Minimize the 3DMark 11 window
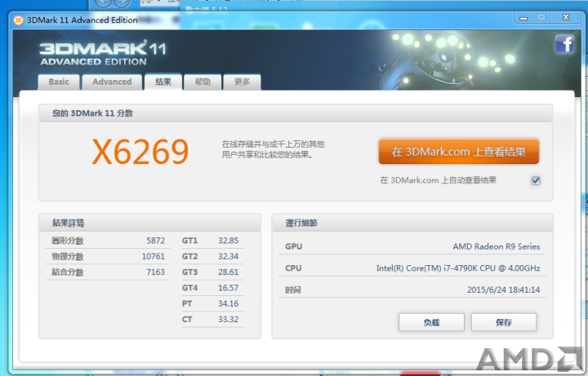This screenshot has height=376, width=588. [523, 18]
